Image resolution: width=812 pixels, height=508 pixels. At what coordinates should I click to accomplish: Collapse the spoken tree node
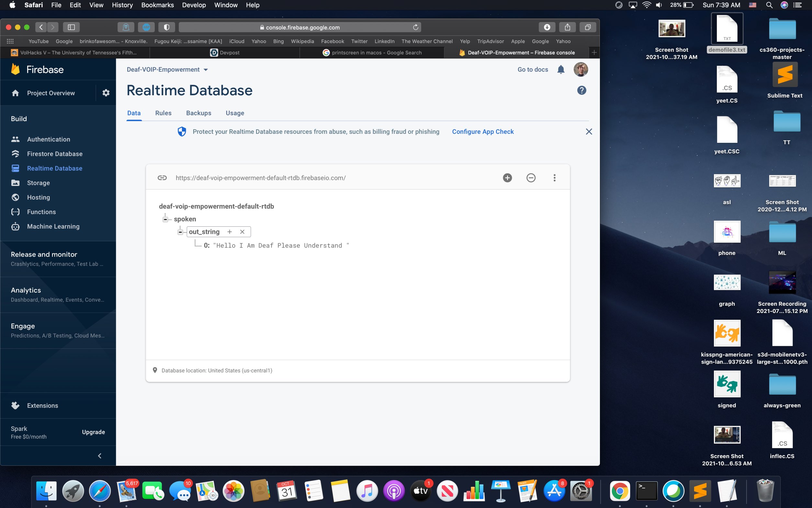[165, 219]
